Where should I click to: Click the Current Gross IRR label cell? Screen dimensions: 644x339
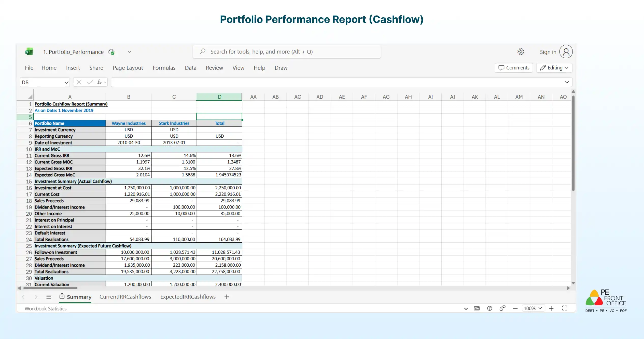click(x=70, y=155)
